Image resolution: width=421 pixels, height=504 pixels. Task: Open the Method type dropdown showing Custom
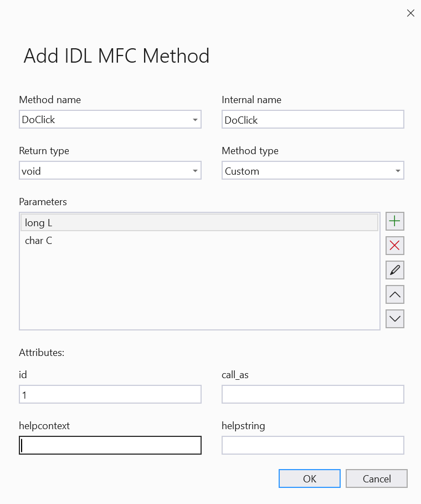(398, 170)
